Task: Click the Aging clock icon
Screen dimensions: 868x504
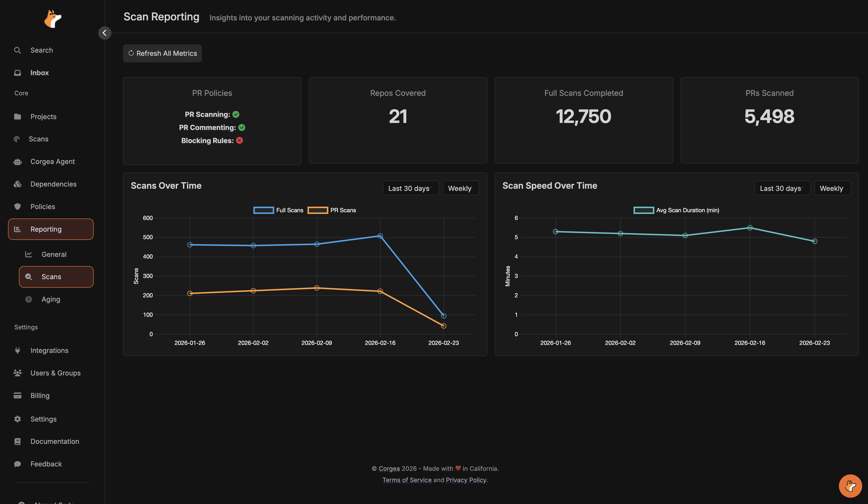Action: pyautogui.click(x=29, y=300)
